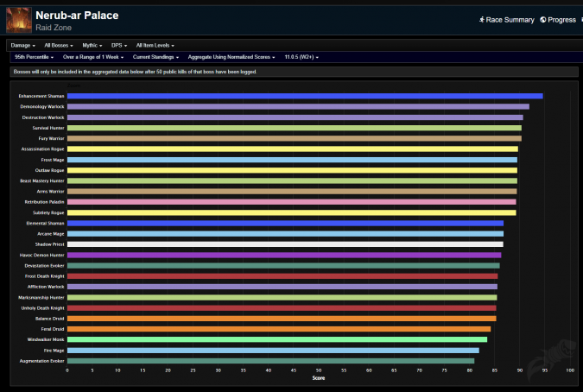
Task: Click the Shadow Priest white bar
Action: click(285, 244)
